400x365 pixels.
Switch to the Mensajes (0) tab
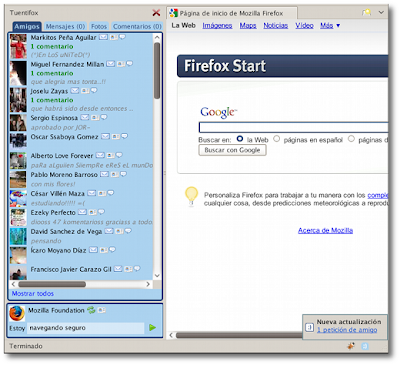pyautogui.click(x=65, y=26)
